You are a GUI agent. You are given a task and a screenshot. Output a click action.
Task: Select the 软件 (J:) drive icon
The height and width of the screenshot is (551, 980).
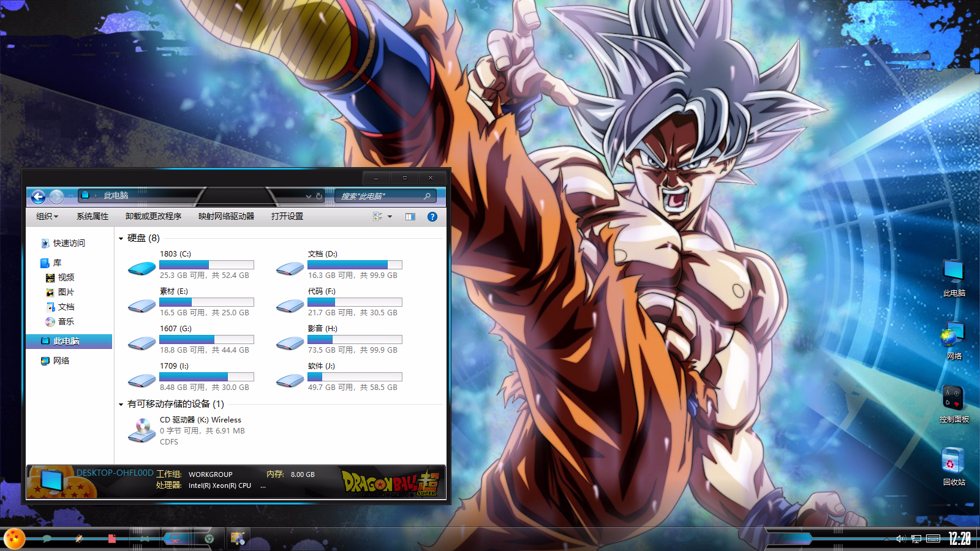pyautogui.click(x=290, y=380)
